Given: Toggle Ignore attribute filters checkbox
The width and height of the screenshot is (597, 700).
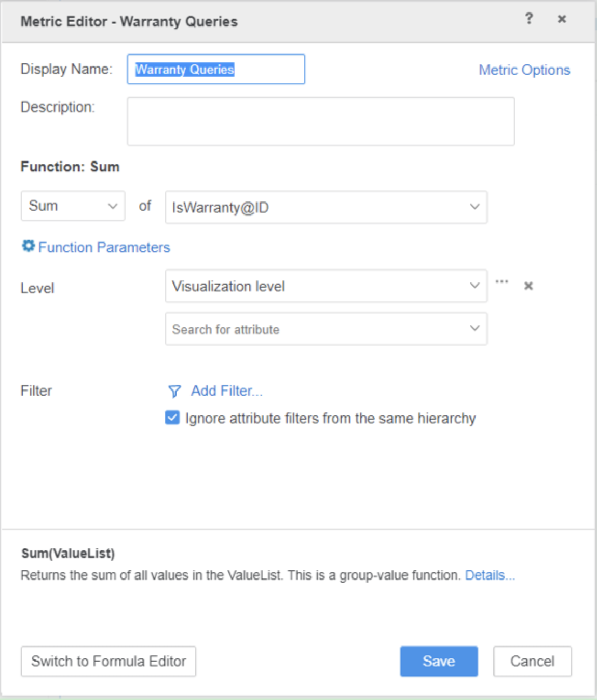Looking at the screenshot, I should [172, 418].
